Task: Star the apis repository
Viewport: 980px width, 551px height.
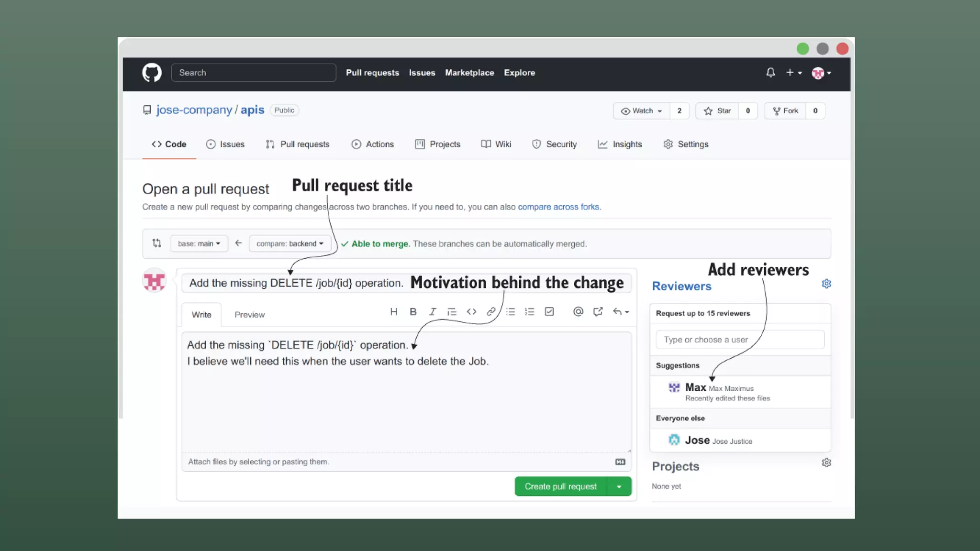Action: pos(717,111)
